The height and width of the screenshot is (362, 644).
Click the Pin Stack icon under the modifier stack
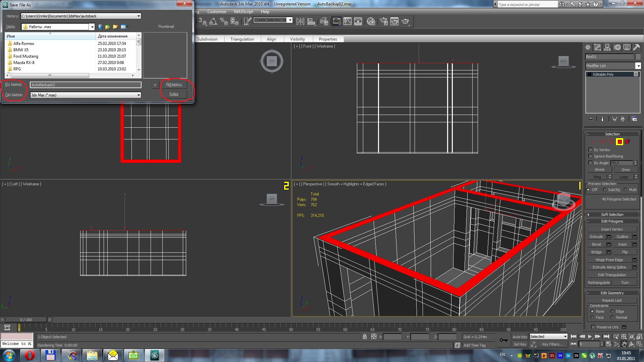[591, 119]
